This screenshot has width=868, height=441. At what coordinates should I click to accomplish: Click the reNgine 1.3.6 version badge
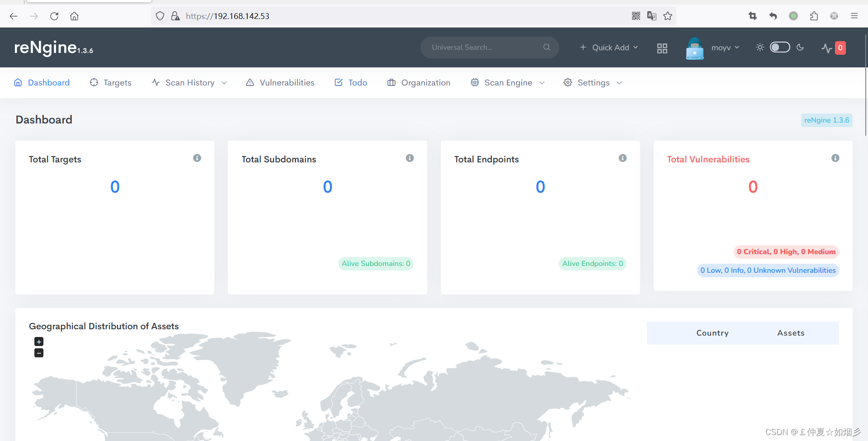(x=826, y=120)
